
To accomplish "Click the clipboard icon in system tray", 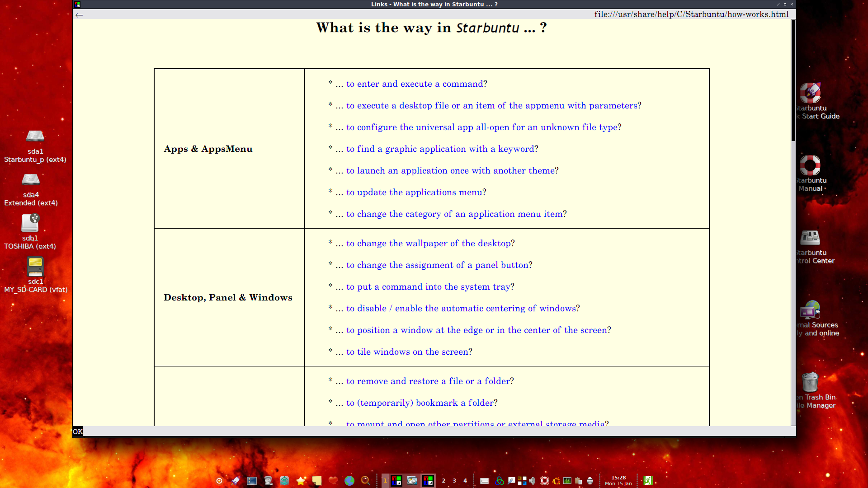I will point(579,481).
